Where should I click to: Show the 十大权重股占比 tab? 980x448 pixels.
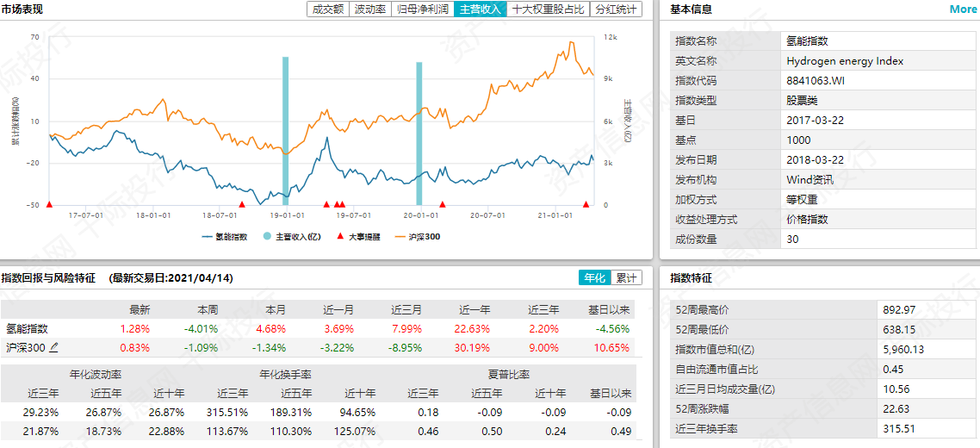tap(548, 9)
